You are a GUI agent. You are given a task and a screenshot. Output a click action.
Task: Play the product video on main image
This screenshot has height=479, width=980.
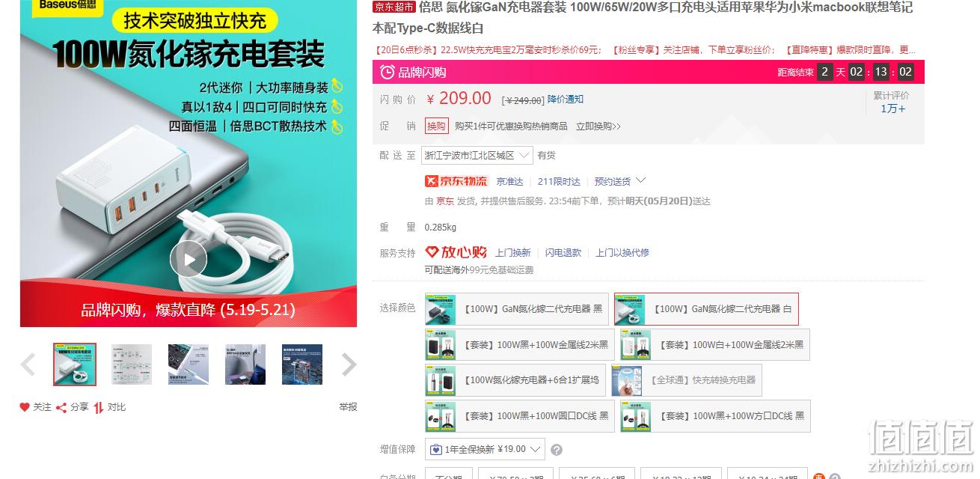click(x=188, y=260)
